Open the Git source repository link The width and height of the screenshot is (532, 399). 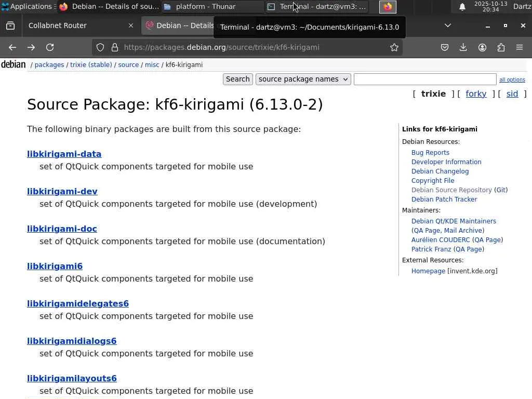click(x=500, y=190)
